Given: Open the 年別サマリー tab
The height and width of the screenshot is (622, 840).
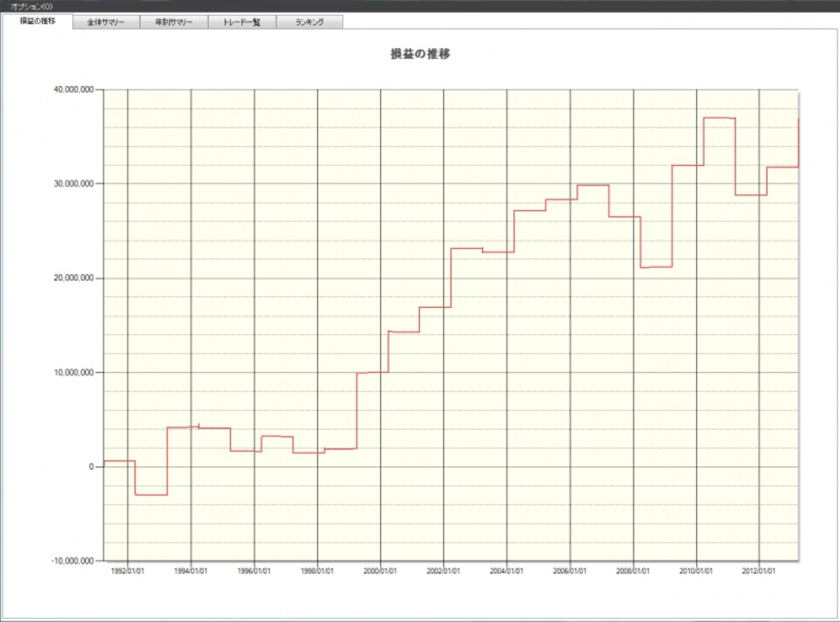Looking at the screenshot, I should point(174,22).
